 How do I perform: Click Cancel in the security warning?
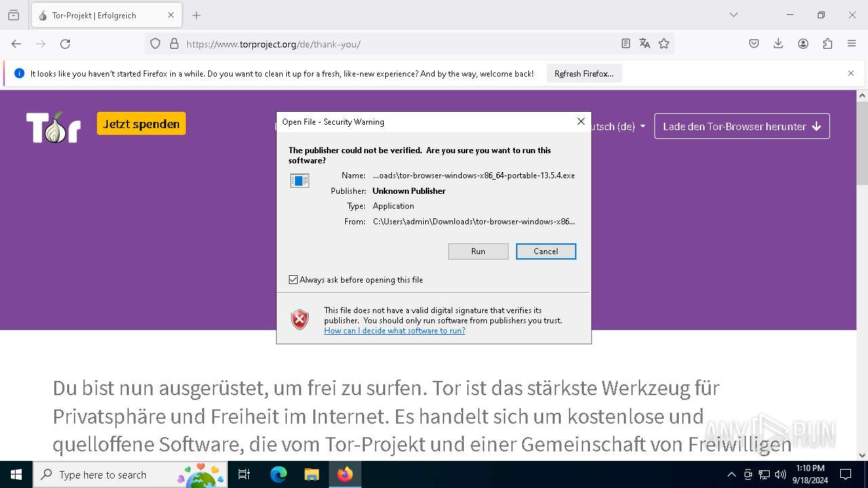coord(546,251)
